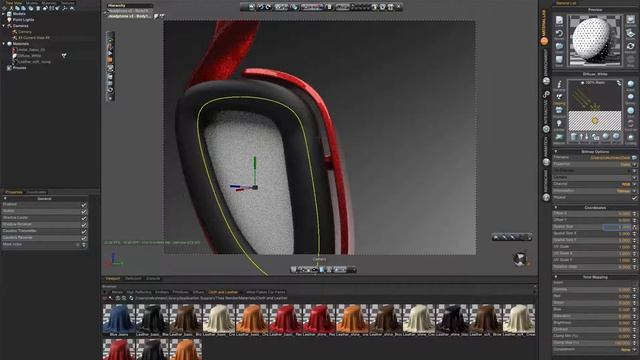Screen dimensions: 640x360
Task: Click the diffuse texture sphere icon right of layer view
Action: (631, 84)
